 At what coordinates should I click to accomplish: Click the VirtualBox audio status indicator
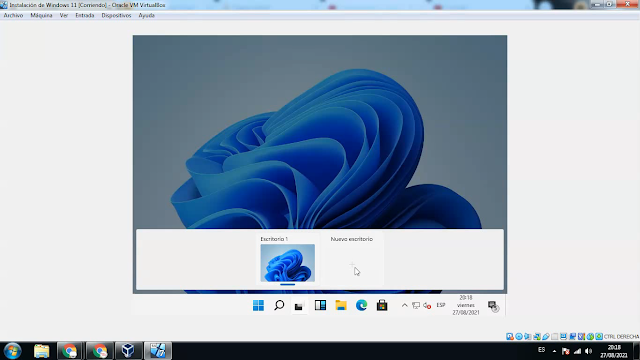tap(528, 337)
